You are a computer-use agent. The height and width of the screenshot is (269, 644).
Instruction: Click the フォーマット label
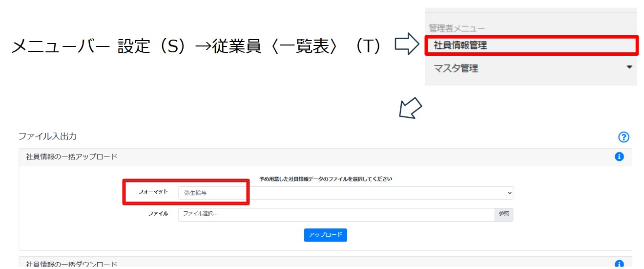pyautogui.click(x=153, y=192)
